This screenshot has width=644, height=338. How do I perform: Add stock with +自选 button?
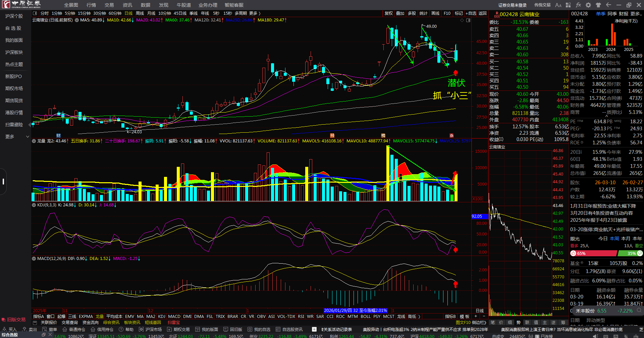pos(471,13)
